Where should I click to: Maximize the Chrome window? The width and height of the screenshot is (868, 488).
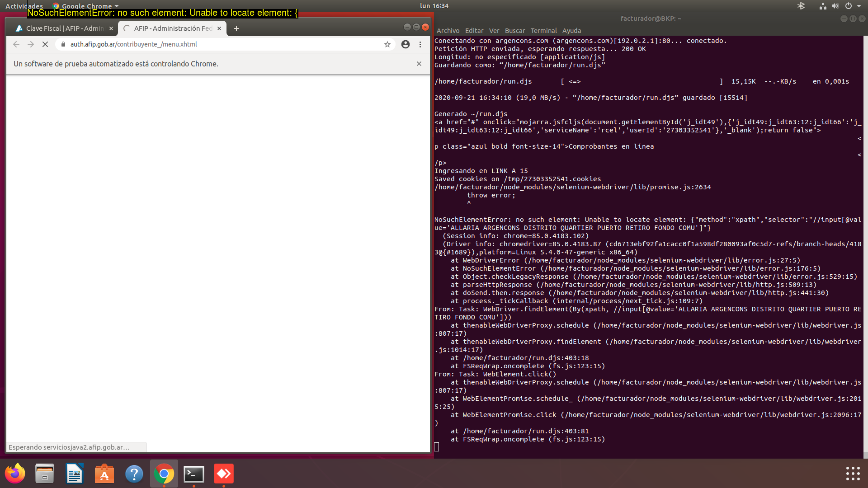click(416, 27)
